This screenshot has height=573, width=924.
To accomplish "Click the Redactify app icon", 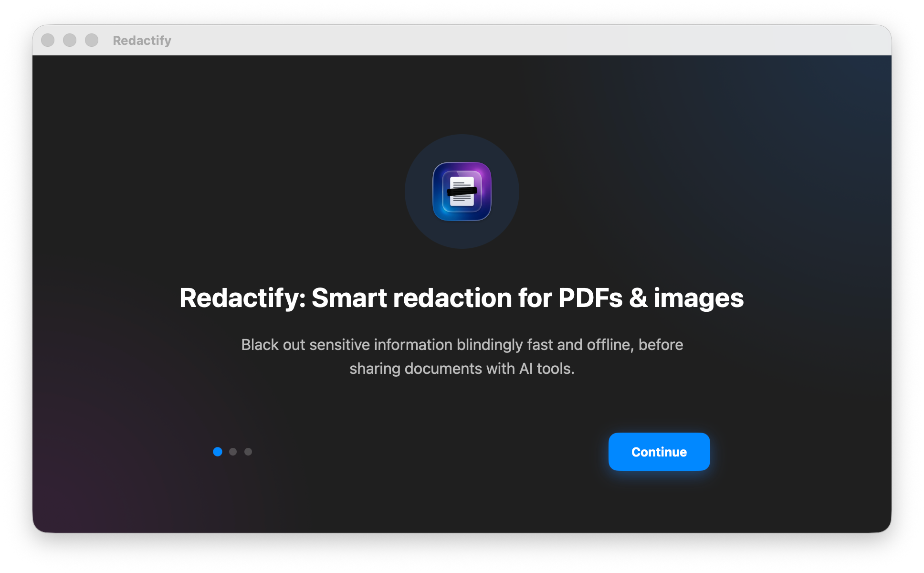I will point(462,191).
